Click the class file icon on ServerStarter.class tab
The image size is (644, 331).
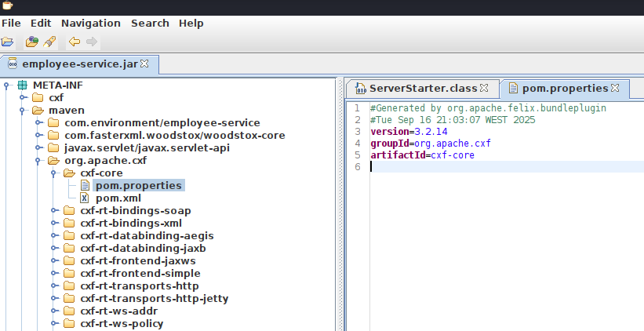coord(361,89)
